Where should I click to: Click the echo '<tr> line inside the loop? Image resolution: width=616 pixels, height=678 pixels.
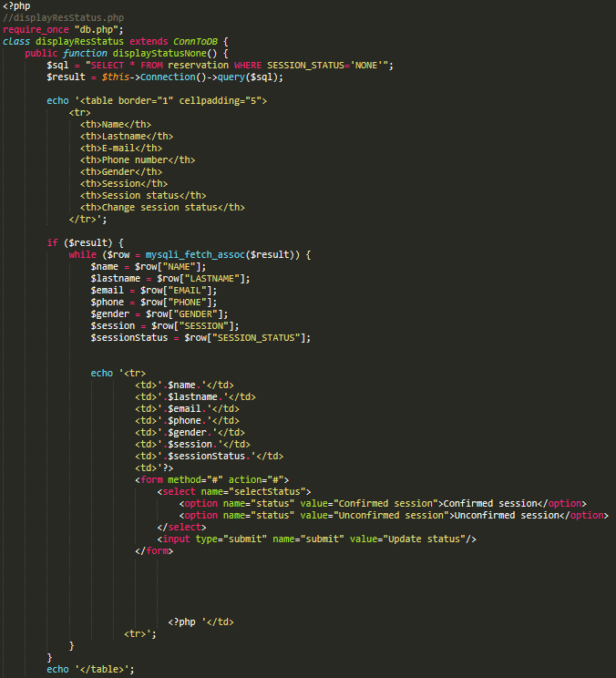[118, 373]
